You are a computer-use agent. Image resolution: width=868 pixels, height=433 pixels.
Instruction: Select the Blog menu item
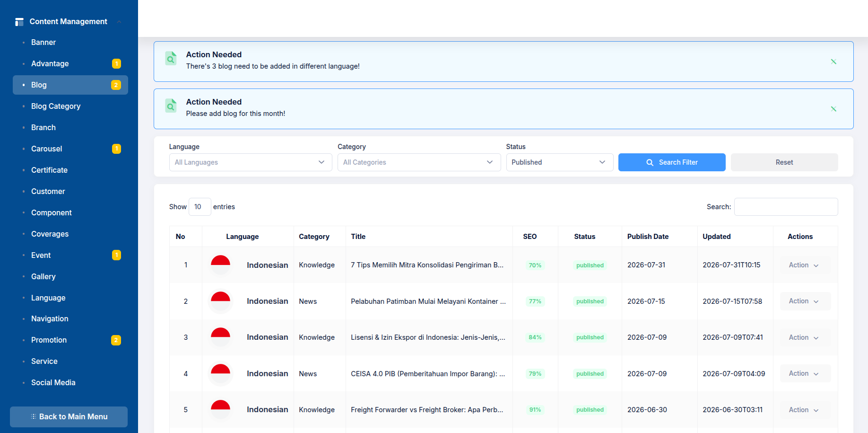point(70,85)
